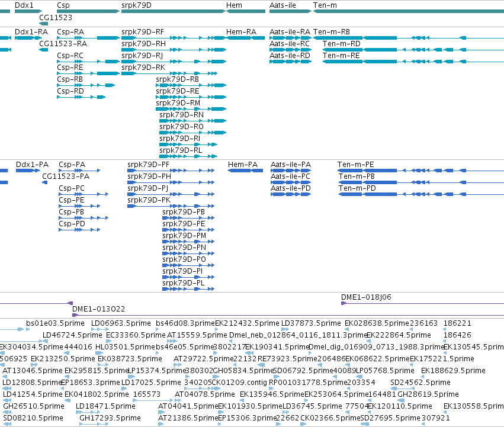504x427 pixels.
Task: Click EST GH28619.5prime
Action: pos(428,394)
